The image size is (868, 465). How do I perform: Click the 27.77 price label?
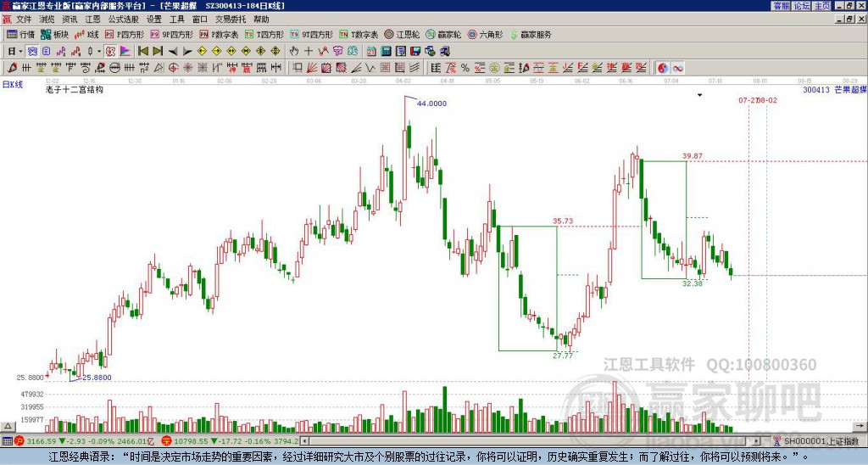pyautogui.click(x=563, y=356)
